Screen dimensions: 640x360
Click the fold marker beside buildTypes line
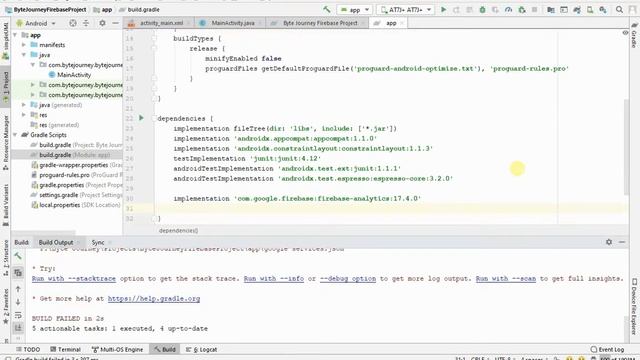click(x=154, y=38)
